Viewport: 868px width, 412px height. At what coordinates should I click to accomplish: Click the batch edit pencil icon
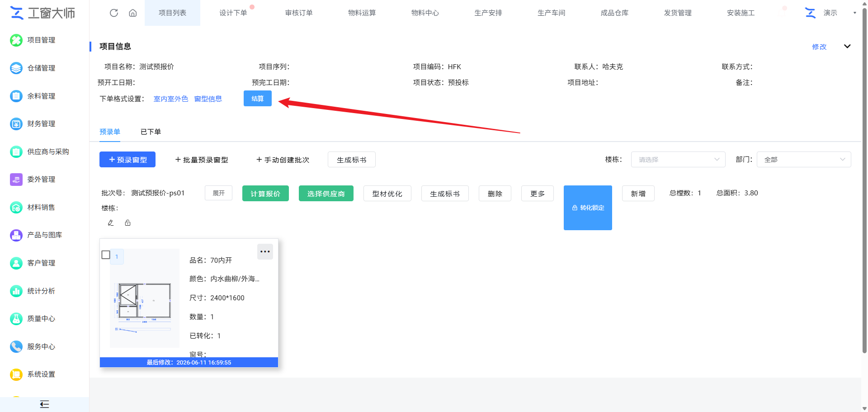[111, 223]
